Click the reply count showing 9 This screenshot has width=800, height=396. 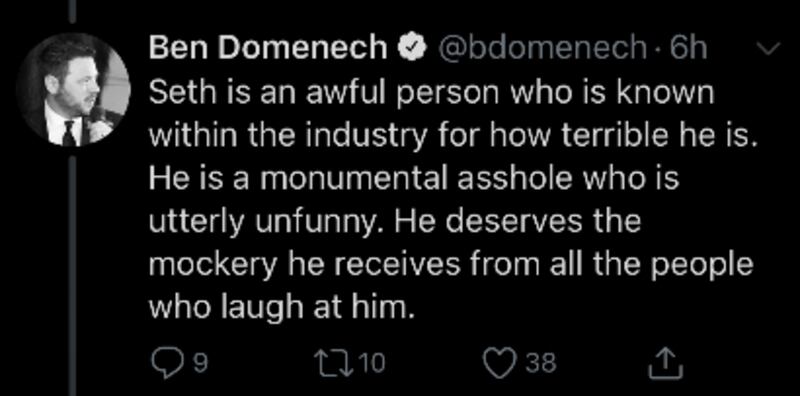202,364
